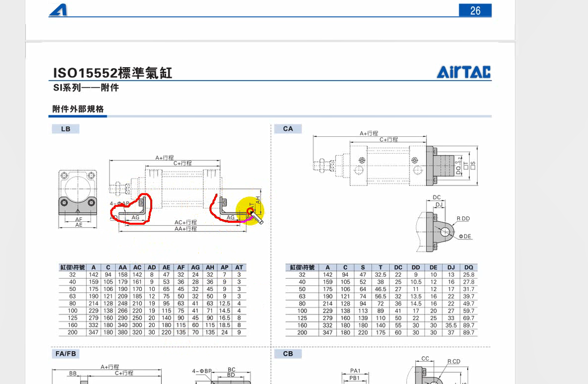Click the 附件外部規格 section heading
Viewport: 588px width, 384px height.
(x=78, y=109)
